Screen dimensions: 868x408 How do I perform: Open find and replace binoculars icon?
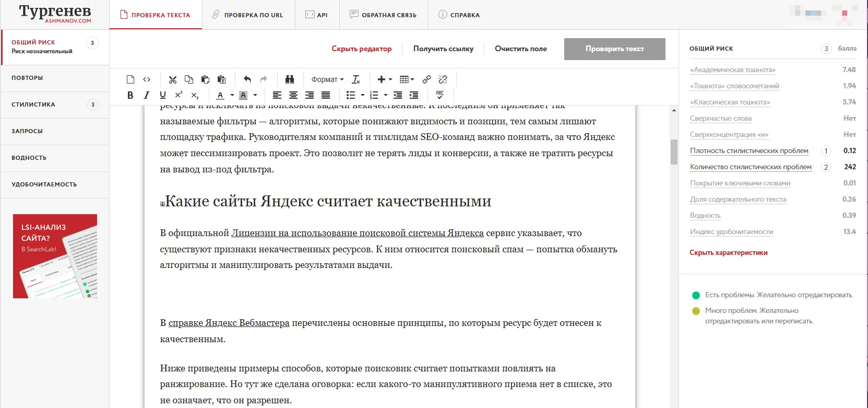coord(290,79)
